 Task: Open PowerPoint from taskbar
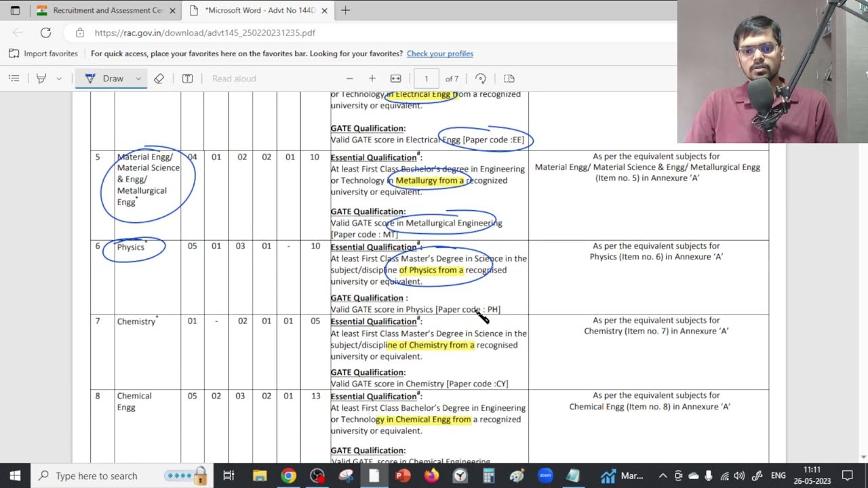[x=403, y=475]
